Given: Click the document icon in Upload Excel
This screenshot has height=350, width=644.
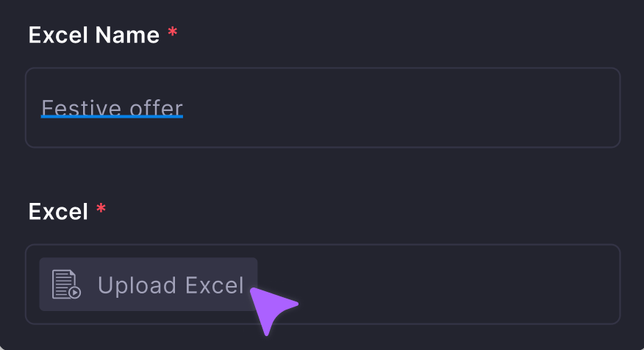Looking at the screenshot, I should tap(66, 285).
